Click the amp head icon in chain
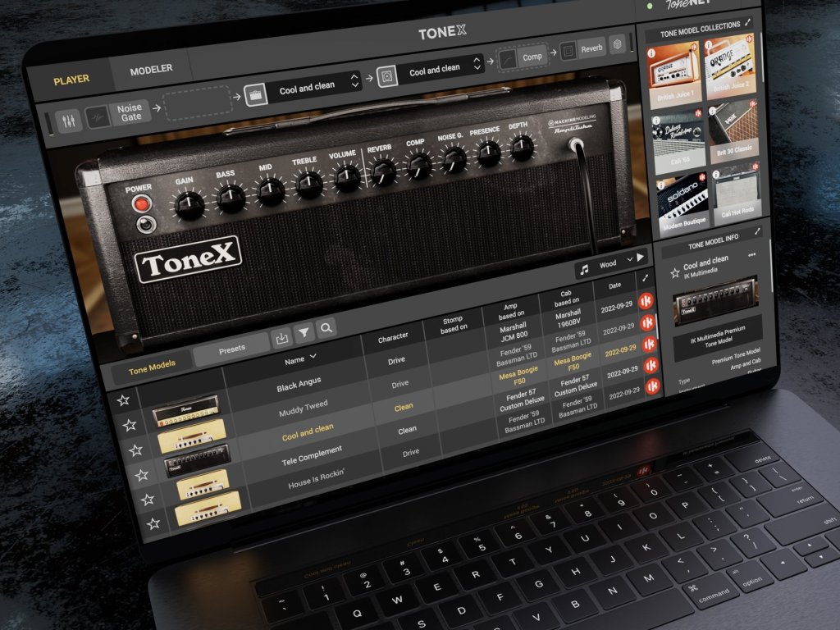This screenshot has height=630, width=840. pos(256,95)
